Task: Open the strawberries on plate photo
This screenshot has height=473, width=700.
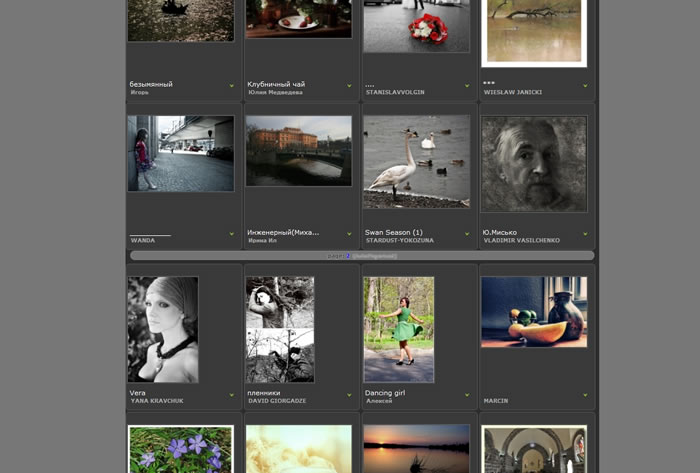Action: click(x=299, y=19)
